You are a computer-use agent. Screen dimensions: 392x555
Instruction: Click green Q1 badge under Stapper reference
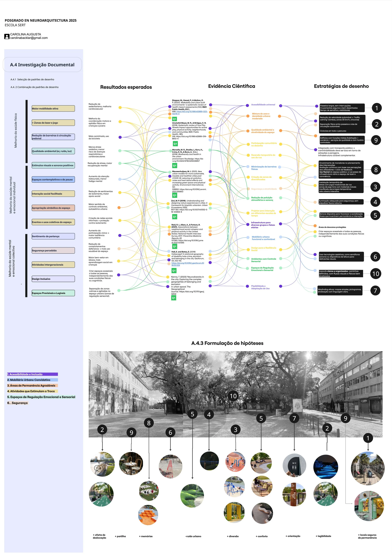[175, 119]
